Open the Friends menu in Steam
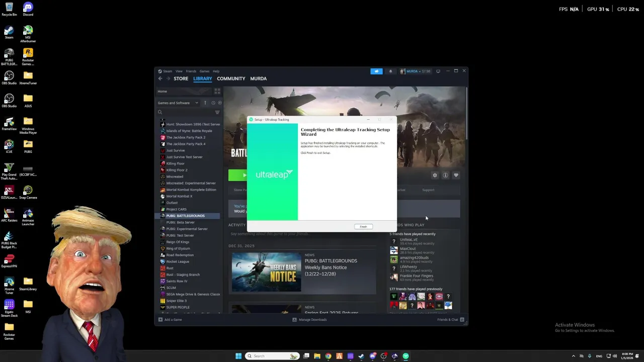 point(191,71)
